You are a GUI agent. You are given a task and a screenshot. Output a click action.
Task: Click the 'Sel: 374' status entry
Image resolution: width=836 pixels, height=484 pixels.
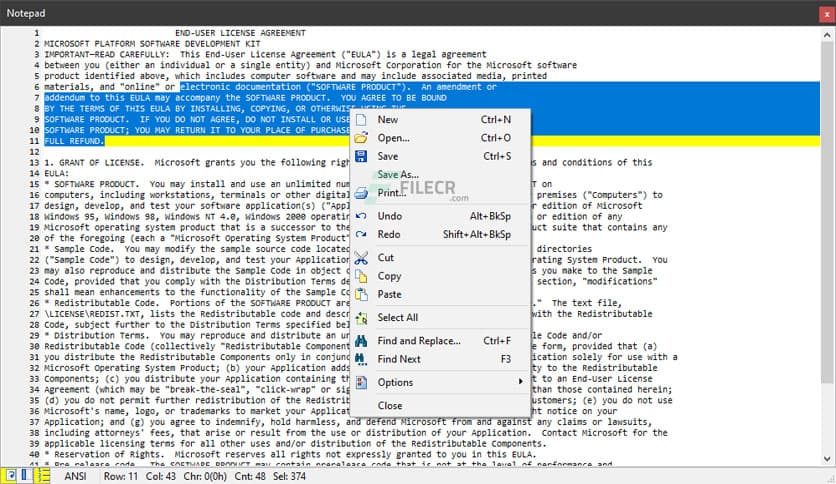tap(290, 476)
